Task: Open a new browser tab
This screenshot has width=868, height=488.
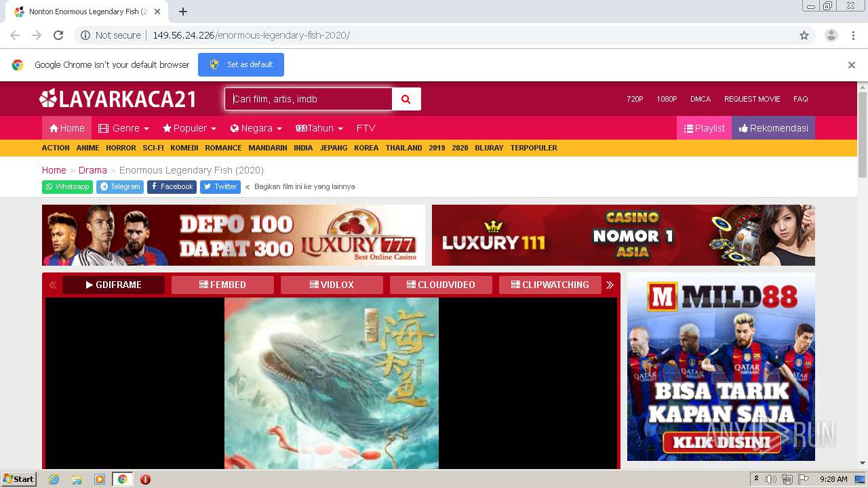Action: (x=183, y=12)
